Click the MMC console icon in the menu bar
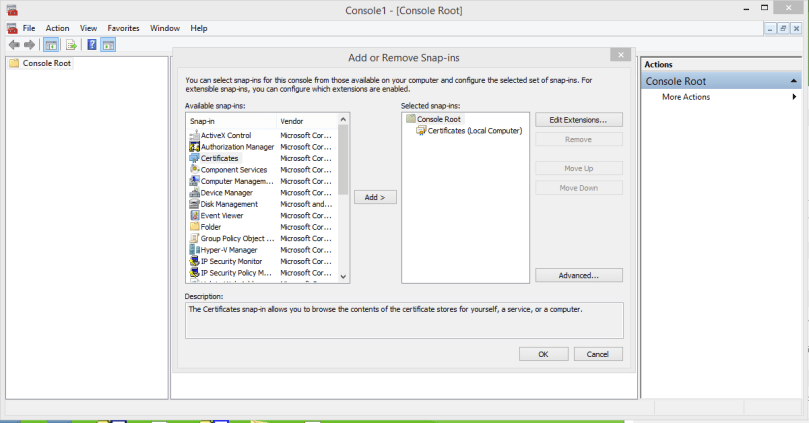809x423 pixels. (x=12, y=28)
